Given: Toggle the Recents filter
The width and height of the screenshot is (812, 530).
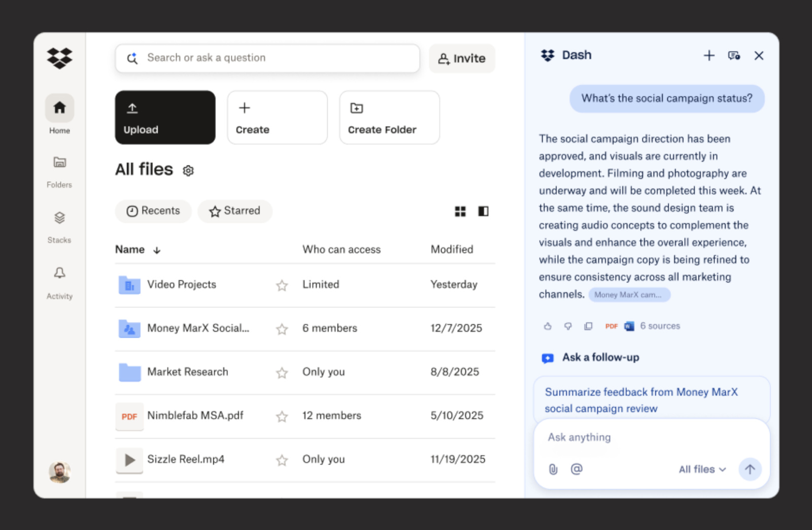Looking at the screenshot, I should coord(153,211).
